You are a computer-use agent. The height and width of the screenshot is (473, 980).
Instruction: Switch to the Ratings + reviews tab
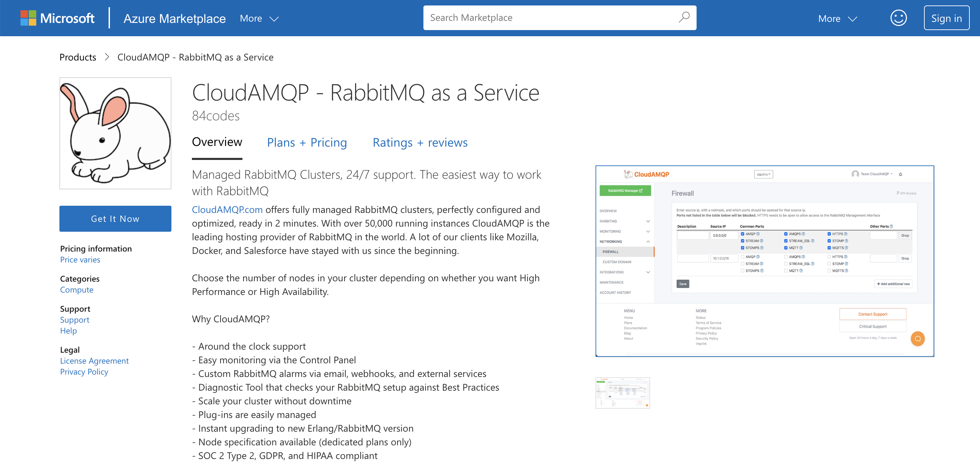coord(420,143)
